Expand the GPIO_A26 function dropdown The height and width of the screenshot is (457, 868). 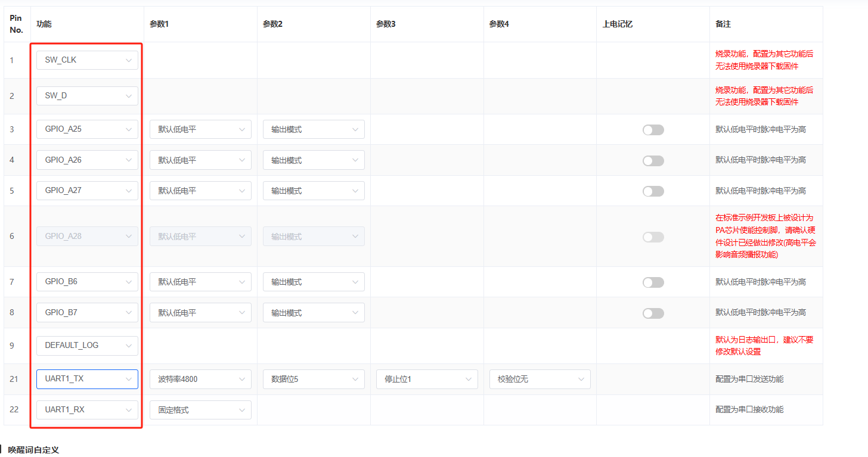point(87,160)
